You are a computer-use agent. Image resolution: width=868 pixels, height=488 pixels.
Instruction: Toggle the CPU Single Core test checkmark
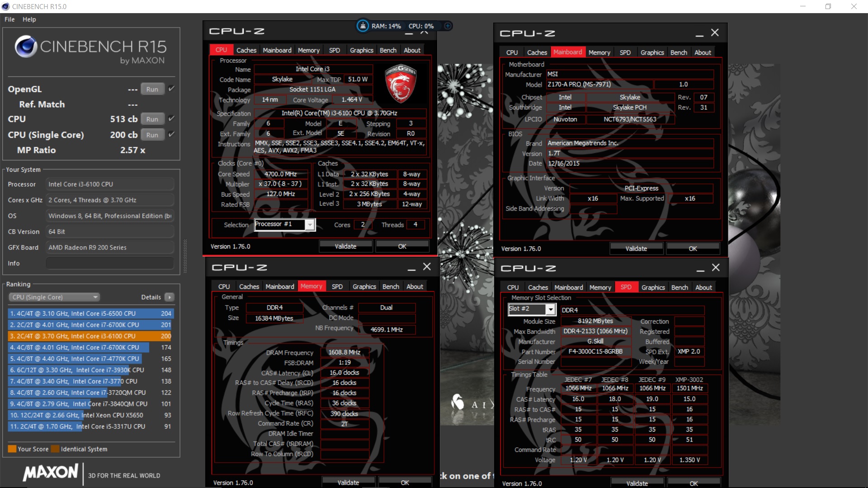tap(171, 134)
